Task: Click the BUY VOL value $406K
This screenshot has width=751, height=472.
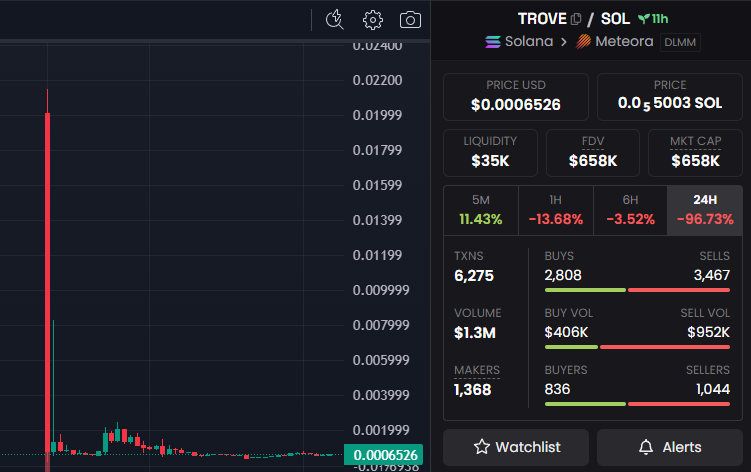Action: point(566,332)
